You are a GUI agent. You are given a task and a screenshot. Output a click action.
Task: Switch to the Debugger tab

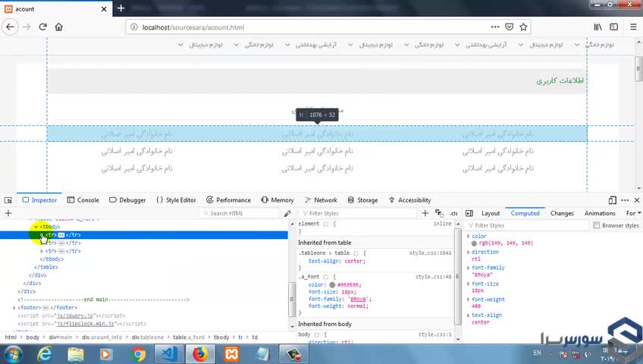pyautogui.click(x=127, y=200)
